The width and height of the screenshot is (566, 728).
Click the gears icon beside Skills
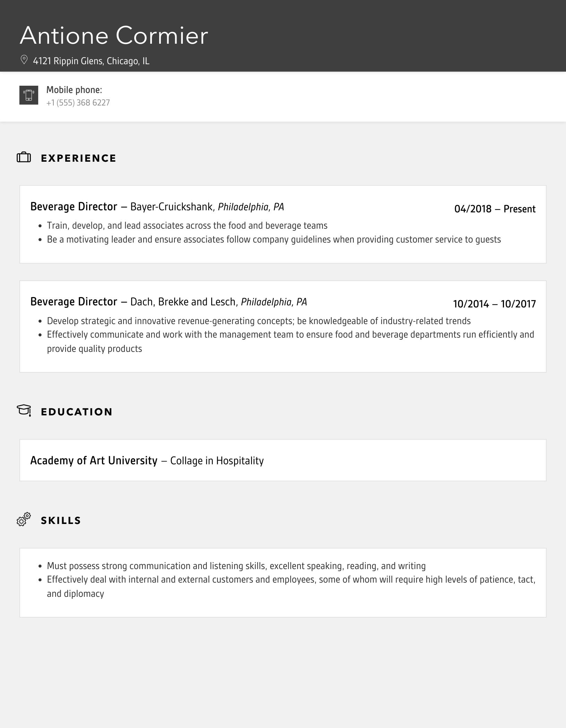coord(24,519)
